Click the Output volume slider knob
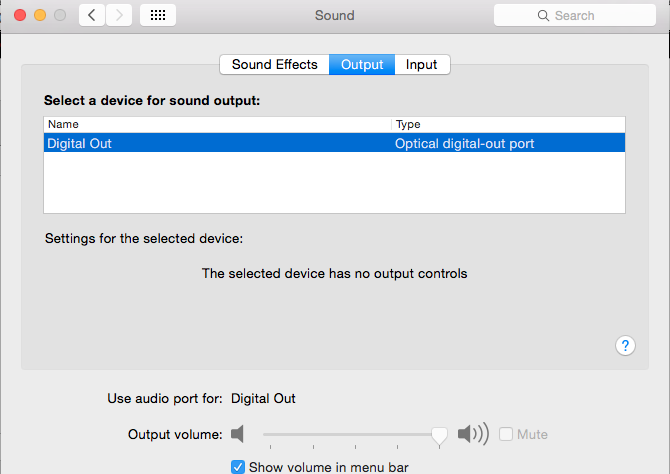670x474 pixels. click(438, 434)
